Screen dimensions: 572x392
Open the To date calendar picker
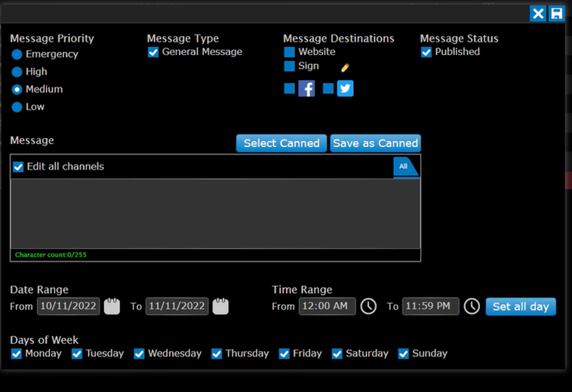(220, 306)
